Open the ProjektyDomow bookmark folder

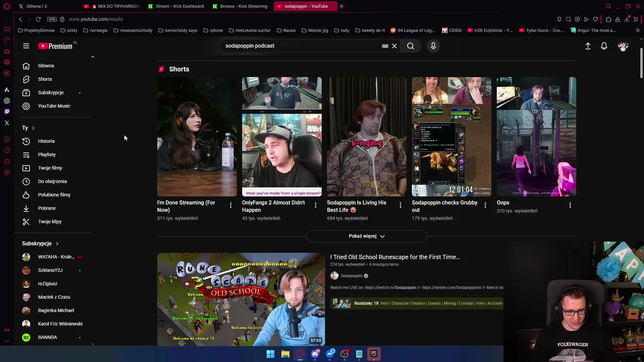click(x=36, y=30)
